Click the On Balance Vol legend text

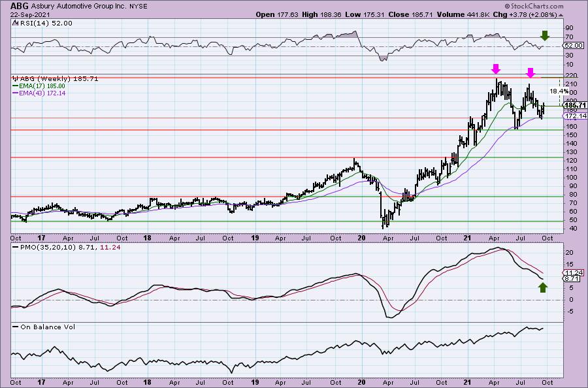(48, 327)
